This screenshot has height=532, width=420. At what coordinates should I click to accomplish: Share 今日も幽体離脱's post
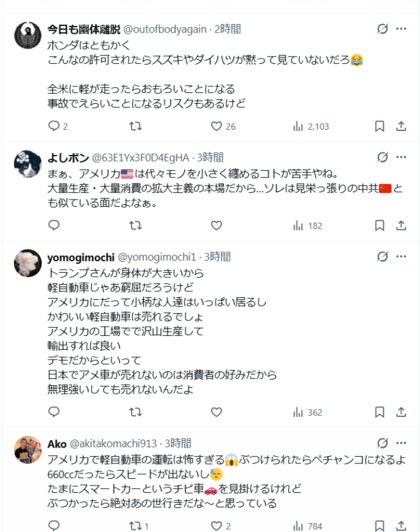(401, 126)
